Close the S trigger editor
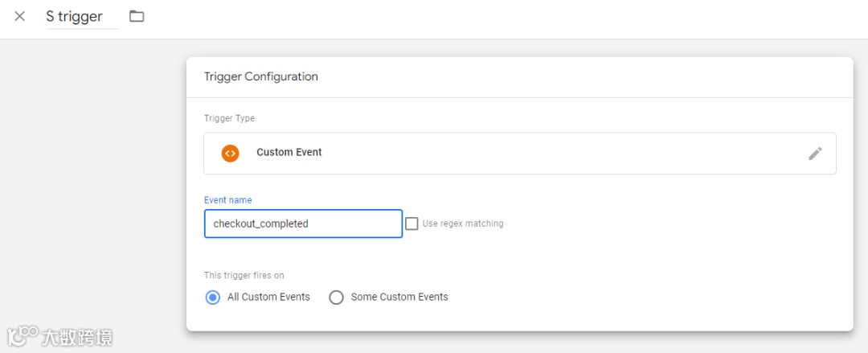The width and height of the screenshot is (868, 353). (x=20, y=16)
